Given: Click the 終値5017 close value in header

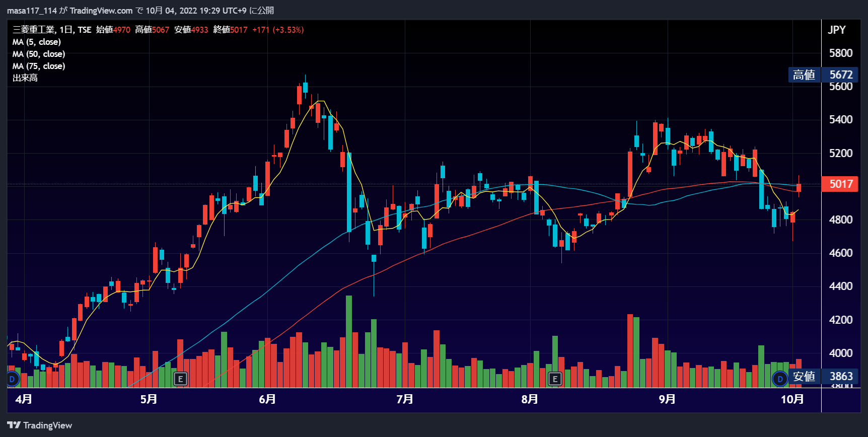Looking at the screenshot, I should [231, 30].
